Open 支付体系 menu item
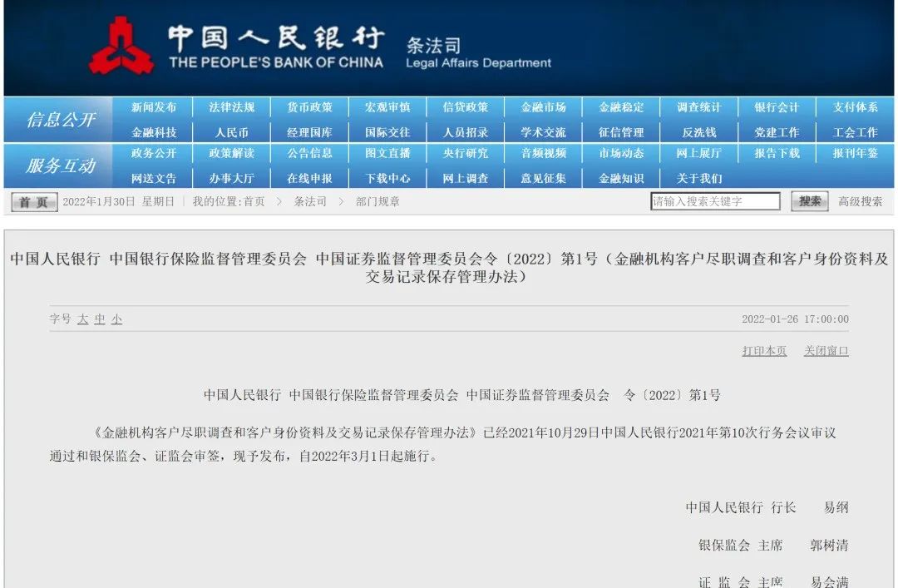The image size is (898, 588). point(855,107)
